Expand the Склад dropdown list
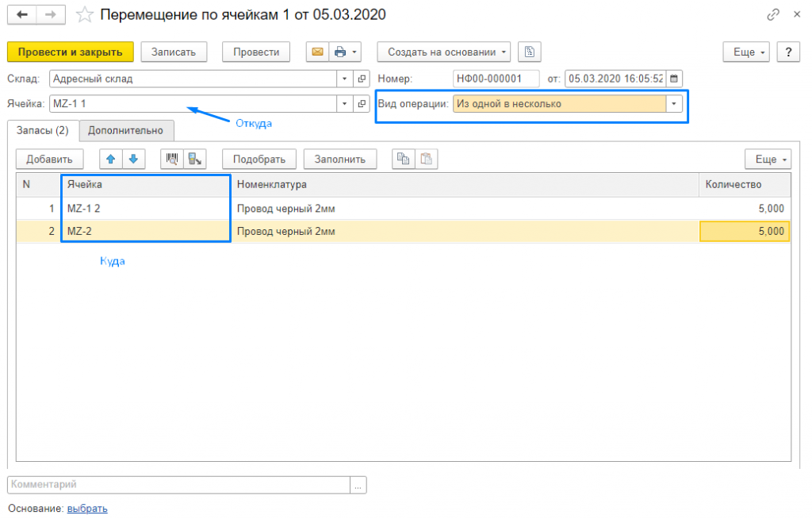 (344, 79)
